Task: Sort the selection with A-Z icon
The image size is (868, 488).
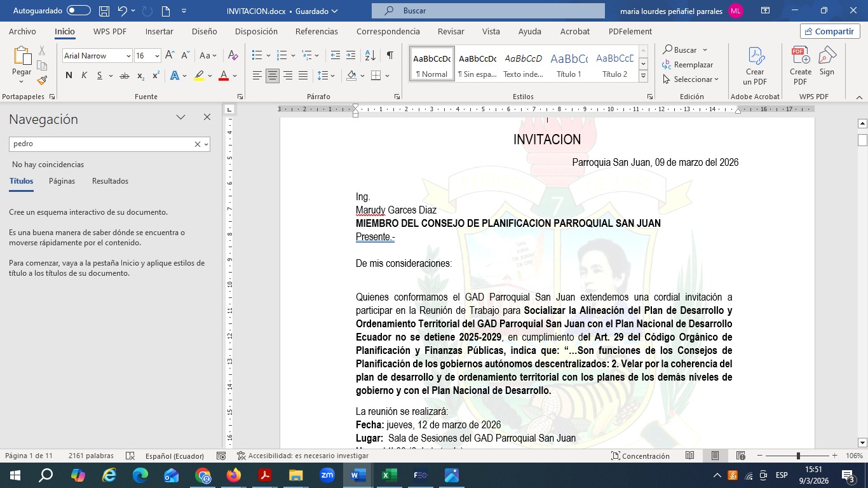Action: click(x=370, y=56)
